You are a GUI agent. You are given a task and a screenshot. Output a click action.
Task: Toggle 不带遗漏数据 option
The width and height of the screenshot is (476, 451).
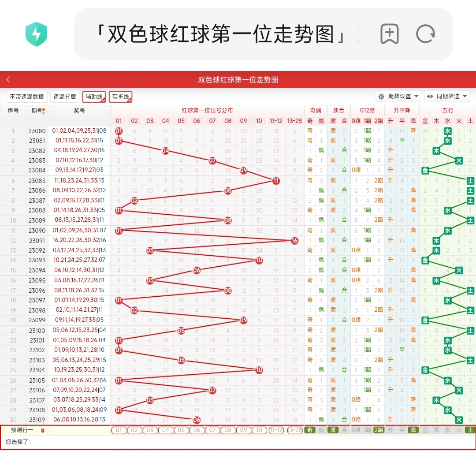27,97
